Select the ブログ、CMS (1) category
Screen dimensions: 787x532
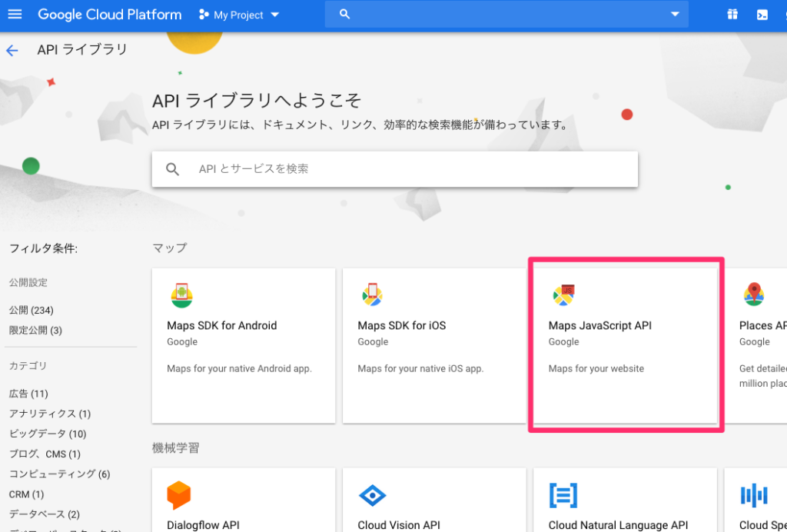point(44,454)
